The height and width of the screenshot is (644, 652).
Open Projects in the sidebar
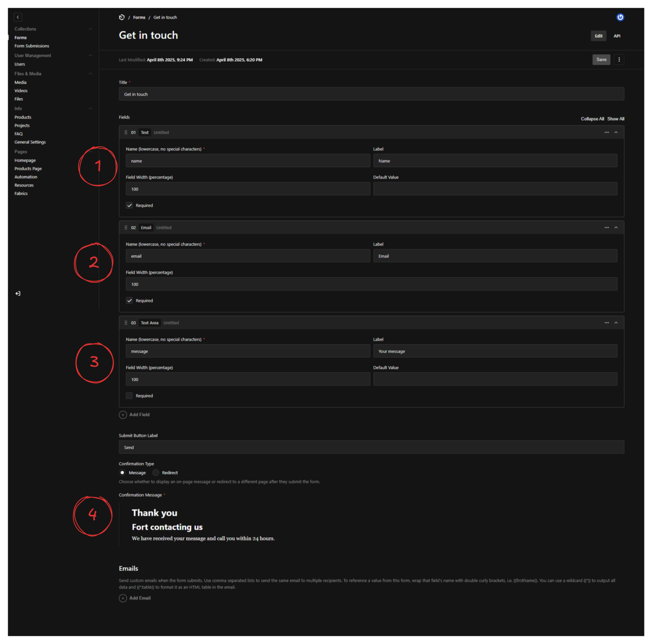click(x=22, y=125)
